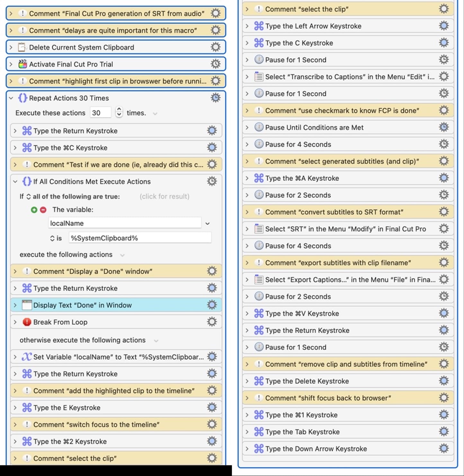The width and height of the screenshot is (464, 476).
Task: Select Comment 'add the highlighted clip to the timeline'
Action: pos(116,390)
